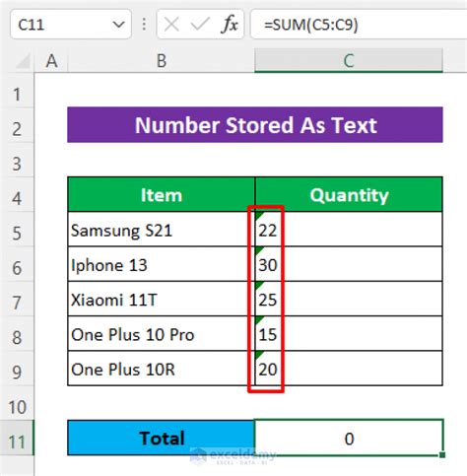Viewport: 467px width, 476px height.
Task: Select the 'Iphone 13' cell
Action: point(162,264)
